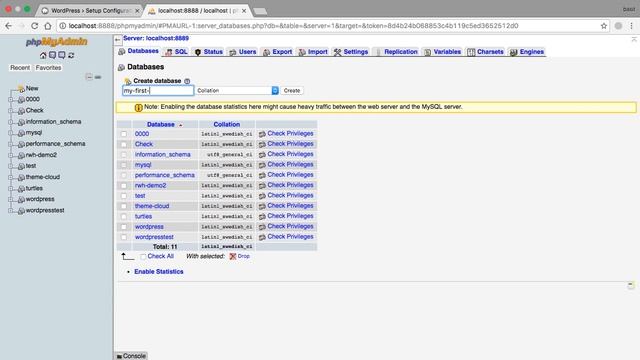Expand the theme-cloud tree node

point(11,178)
